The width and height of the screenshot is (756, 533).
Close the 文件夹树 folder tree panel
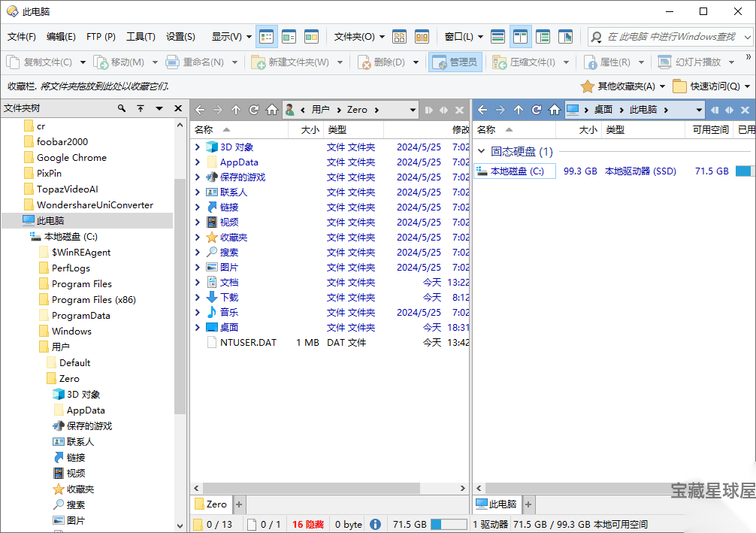pos(178,108)
